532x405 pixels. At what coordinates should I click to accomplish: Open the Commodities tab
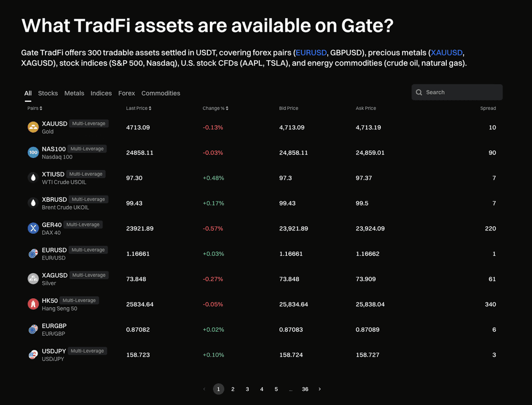pyautogui.click(x=161, y=93)
